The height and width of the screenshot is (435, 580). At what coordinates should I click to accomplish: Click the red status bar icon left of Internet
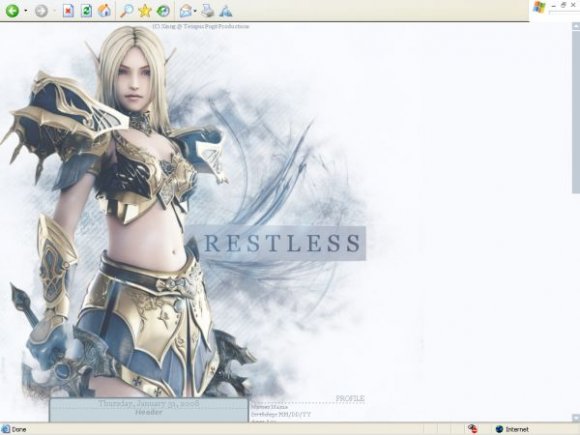(472, 429)
